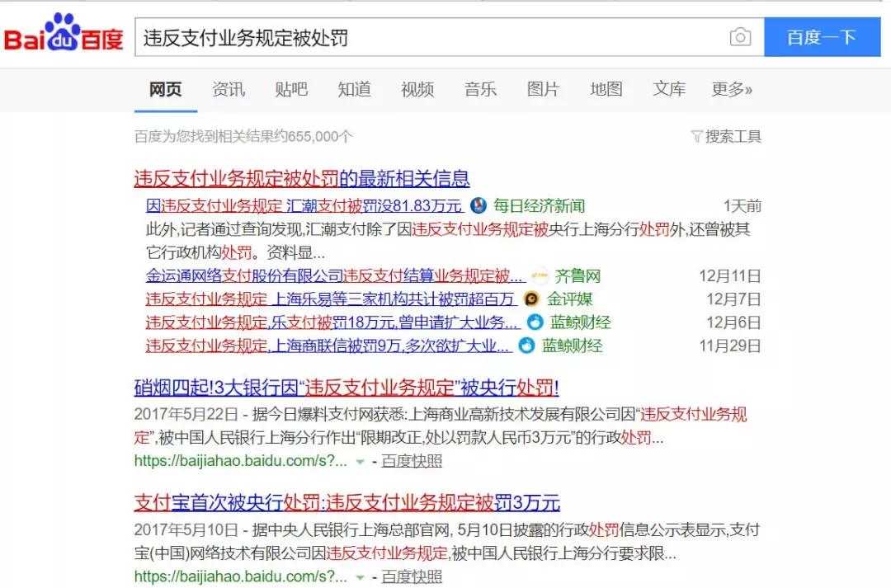Switch to the 视频 tab
This screenshot has height=588, width=891.
[417, 89]
